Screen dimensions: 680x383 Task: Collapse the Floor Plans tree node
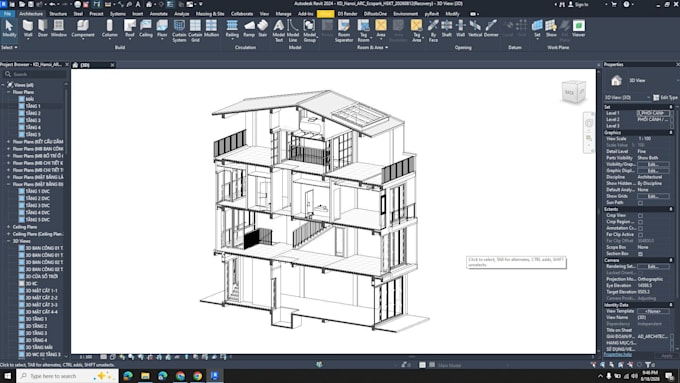point(8,92)
